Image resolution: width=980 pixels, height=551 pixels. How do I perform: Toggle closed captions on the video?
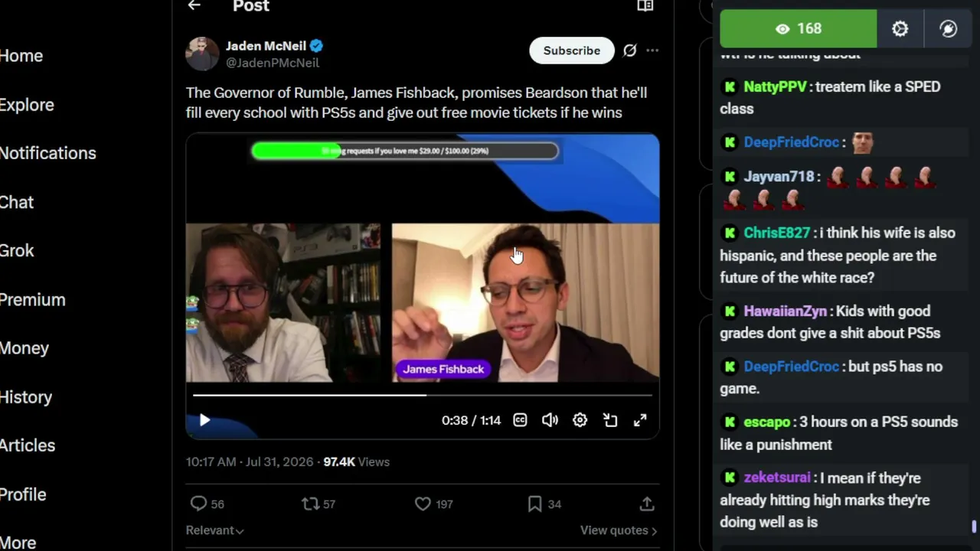(x=520, y=420)
